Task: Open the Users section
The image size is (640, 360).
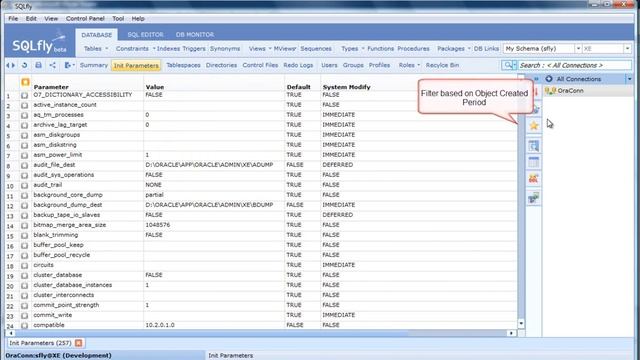Action: [x=329, y=65]
